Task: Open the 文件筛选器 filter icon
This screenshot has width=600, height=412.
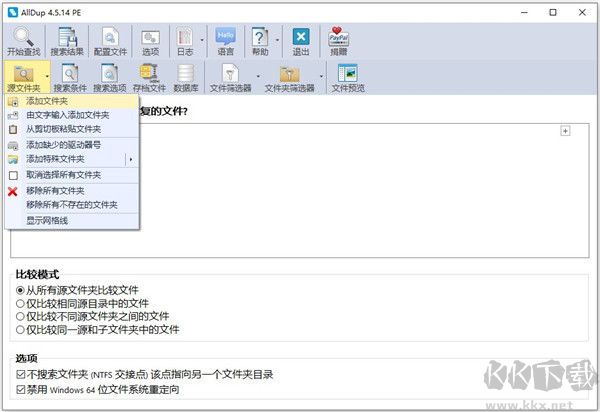Action: point(230,73)
